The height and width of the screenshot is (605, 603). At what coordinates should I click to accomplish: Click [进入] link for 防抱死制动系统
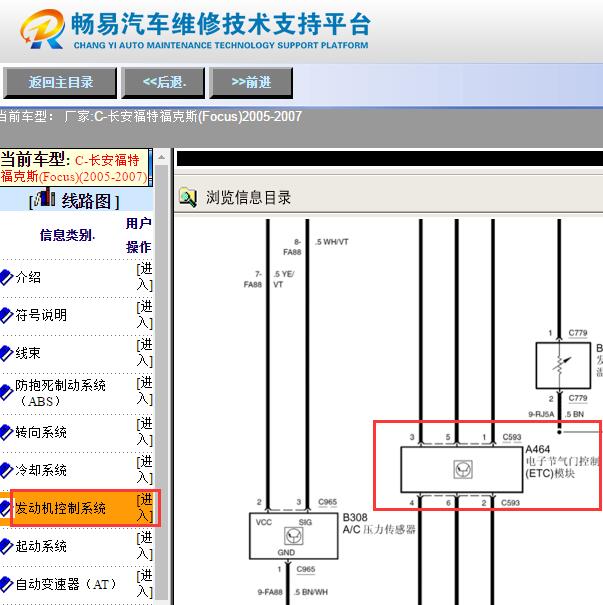click(x=145, y=391)
